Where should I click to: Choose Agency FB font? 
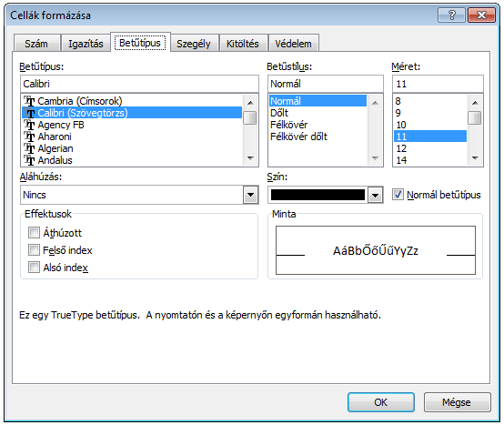[132, 125]
